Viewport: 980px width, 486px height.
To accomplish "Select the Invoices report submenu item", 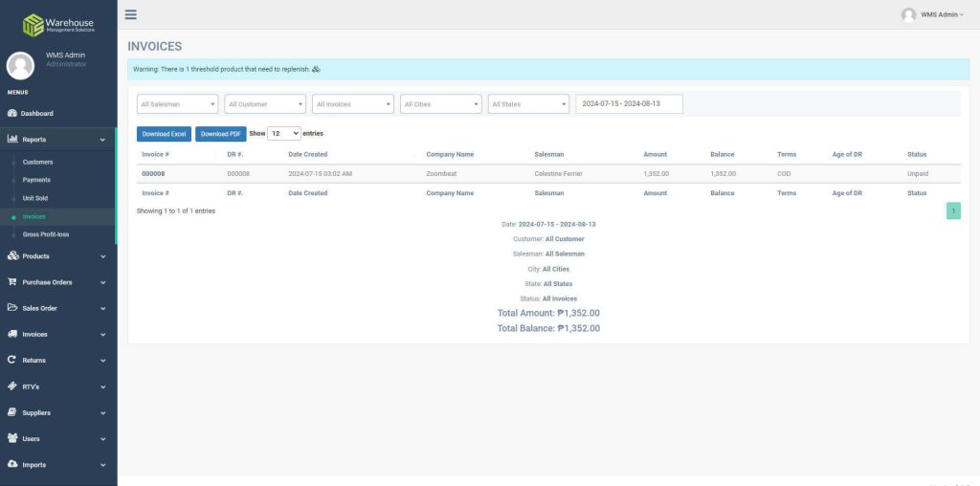I will pyautogui.click(x=33, y=217).
